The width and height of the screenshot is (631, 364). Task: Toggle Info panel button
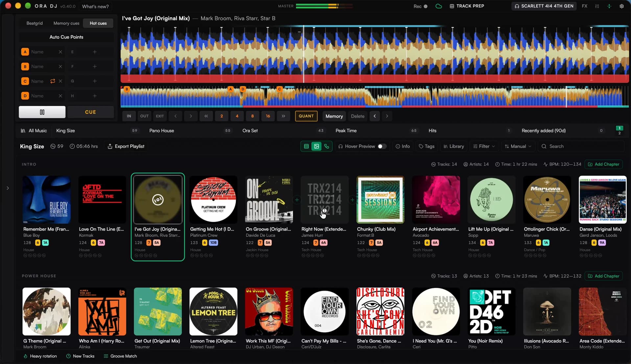point(403,147)
